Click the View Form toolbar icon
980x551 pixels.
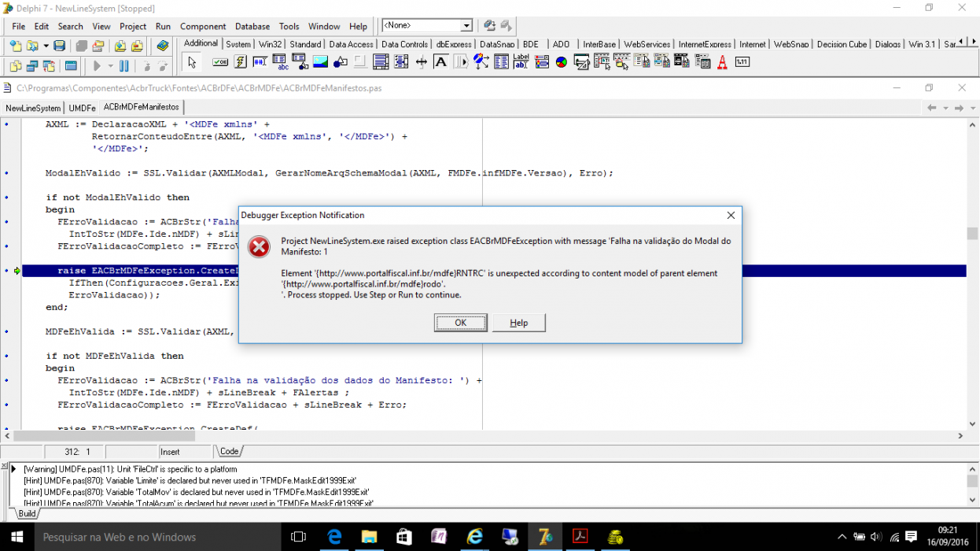coord(32,66)
